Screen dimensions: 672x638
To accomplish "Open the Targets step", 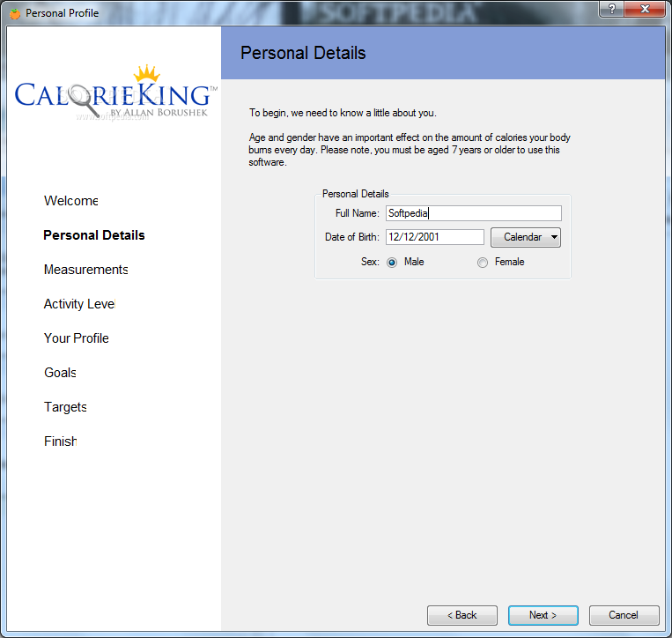I will pos(65,406).
